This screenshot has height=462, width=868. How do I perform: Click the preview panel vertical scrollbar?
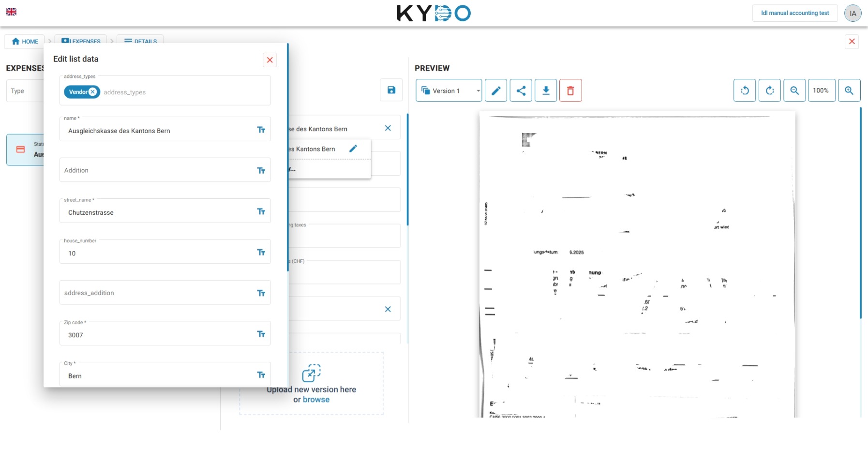(860, 213)
